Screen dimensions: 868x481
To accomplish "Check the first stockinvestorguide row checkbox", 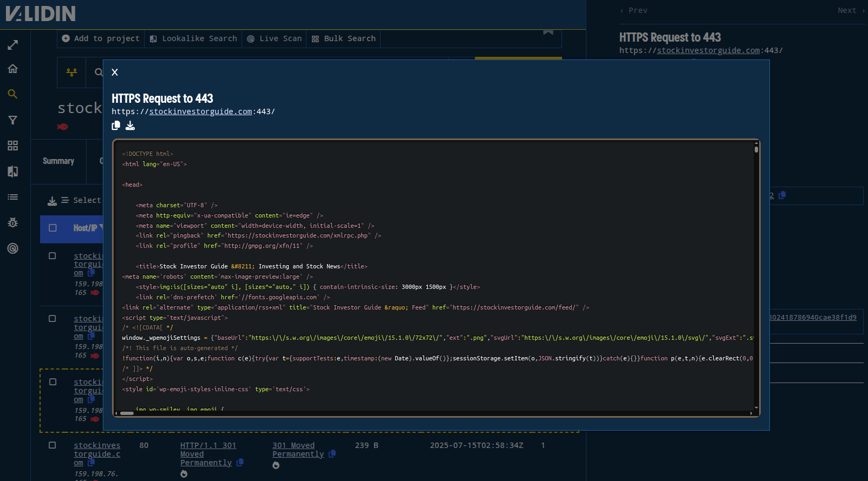I will point(53,256).
